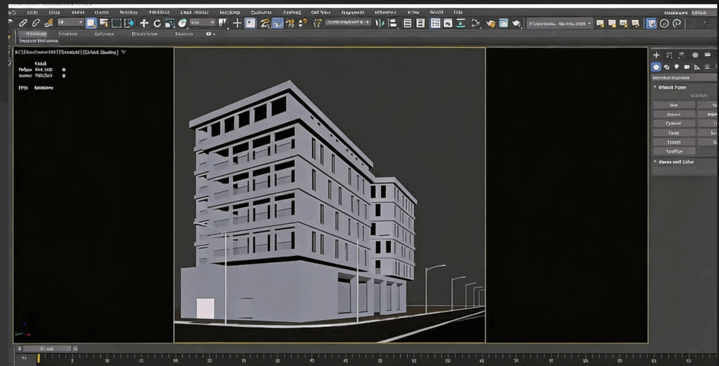Choose the Select Object tool

coord(91,23)
